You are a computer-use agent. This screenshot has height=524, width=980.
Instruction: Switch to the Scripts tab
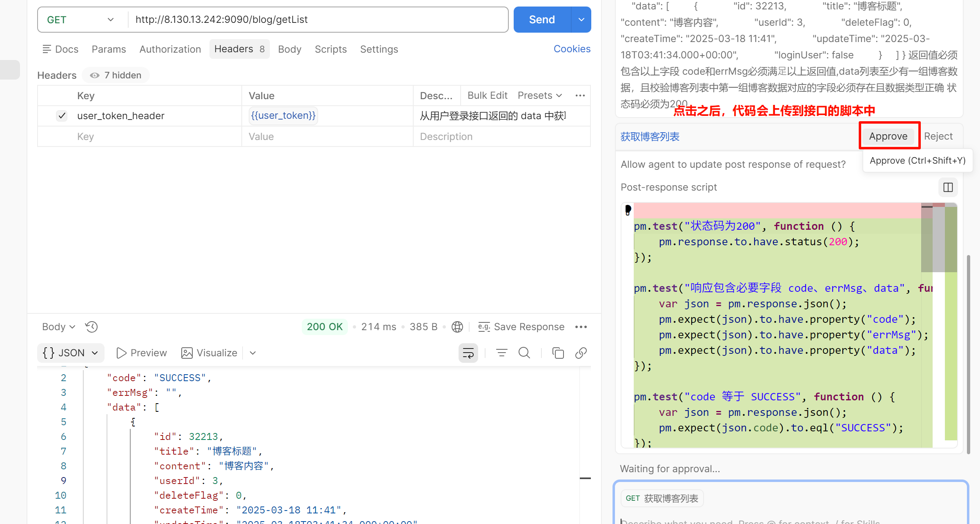[330, 49]
